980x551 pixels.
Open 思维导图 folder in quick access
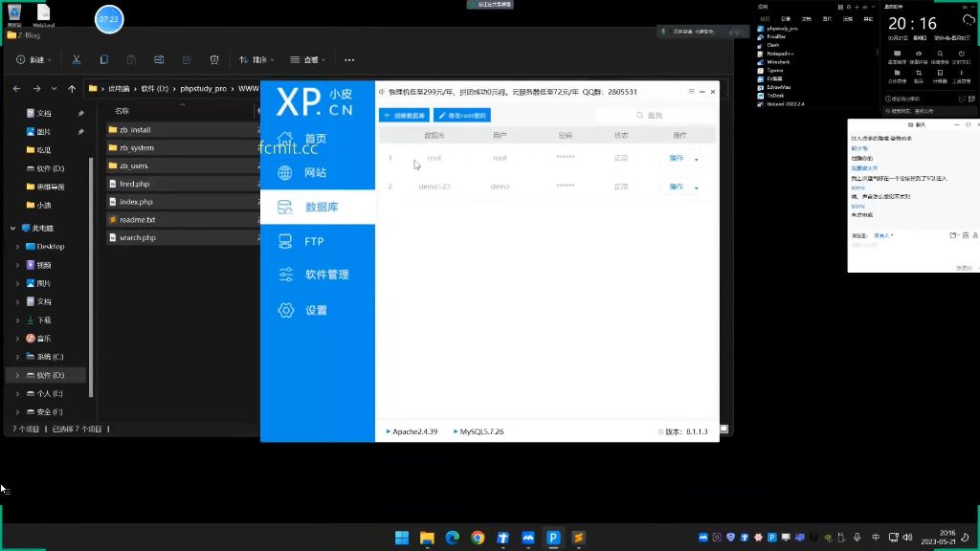50,187
